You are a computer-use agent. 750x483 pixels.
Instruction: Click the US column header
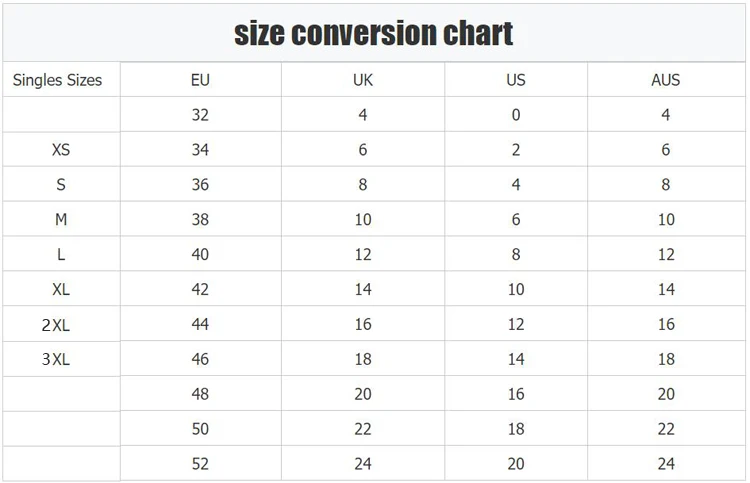[x=516, y=80]
